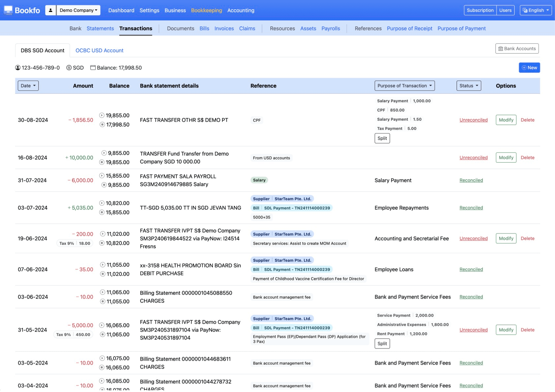
Task: Open the Demo Company dropdown
Action: (x=78, y=10)
